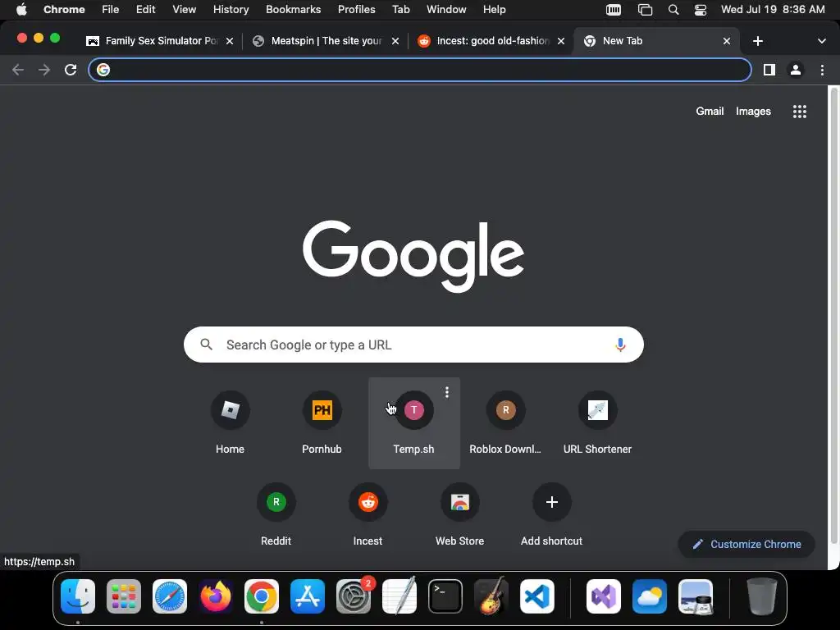Close the New Tab tab
Image resolution: width=840 pixels, height=630 pixels.
[727, 41]
